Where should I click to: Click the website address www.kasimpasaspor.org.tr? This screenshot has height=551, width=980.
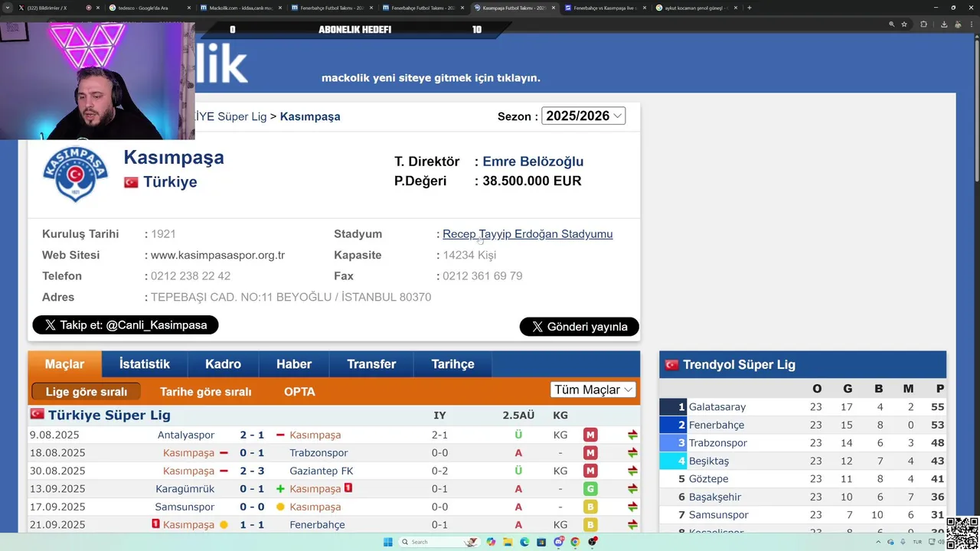coord(217,255)
